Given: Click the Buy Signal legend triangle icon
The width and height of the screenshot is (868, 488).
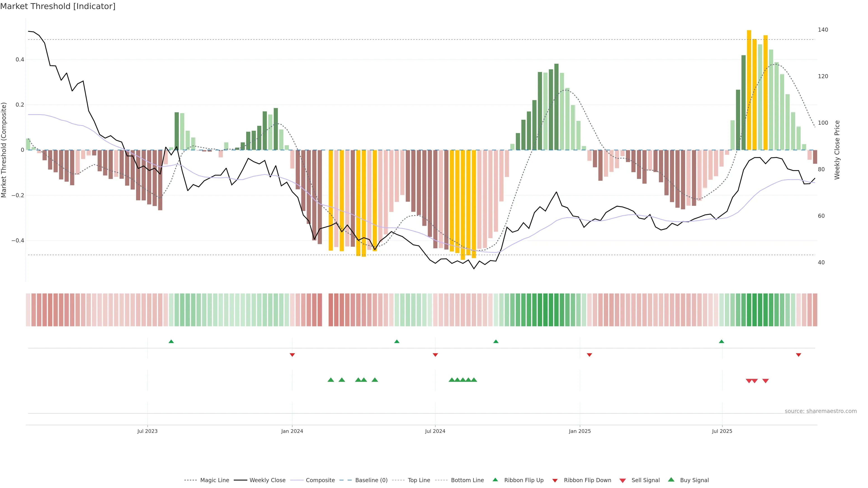Looking at the screenshot, I should 671,480.
